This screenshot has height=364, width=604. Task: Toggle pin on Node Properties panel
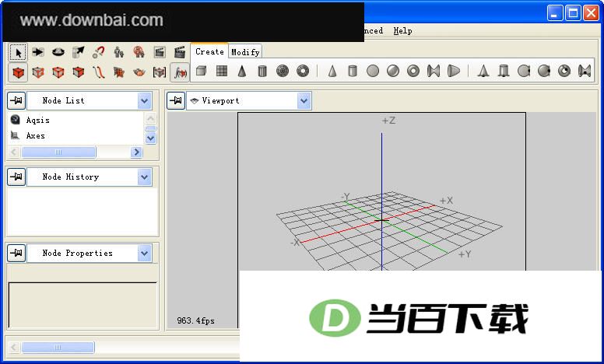16,254
